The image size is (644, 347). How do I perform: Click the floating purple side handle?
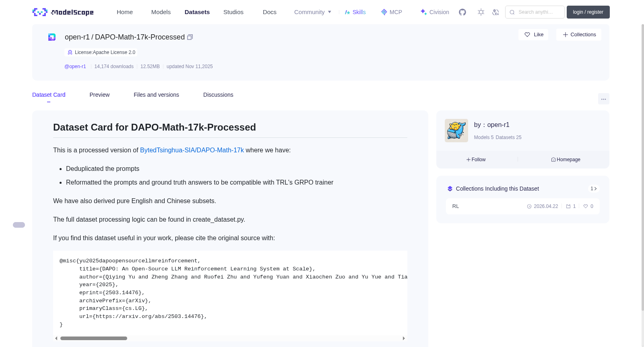coord(19,225)
